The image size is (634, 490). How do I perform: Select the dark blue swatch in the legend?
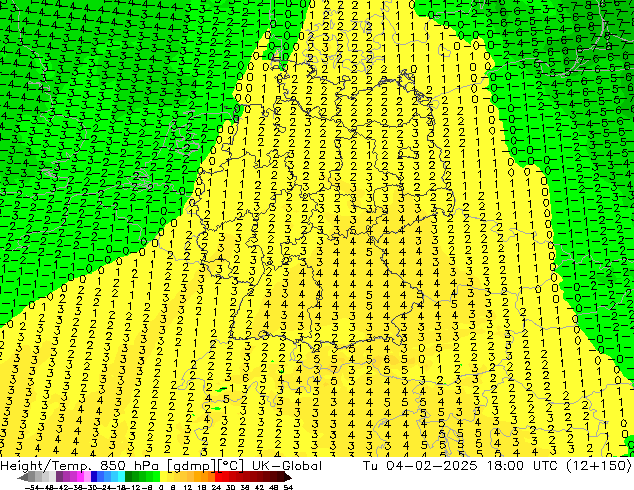(x=94, y=477)
